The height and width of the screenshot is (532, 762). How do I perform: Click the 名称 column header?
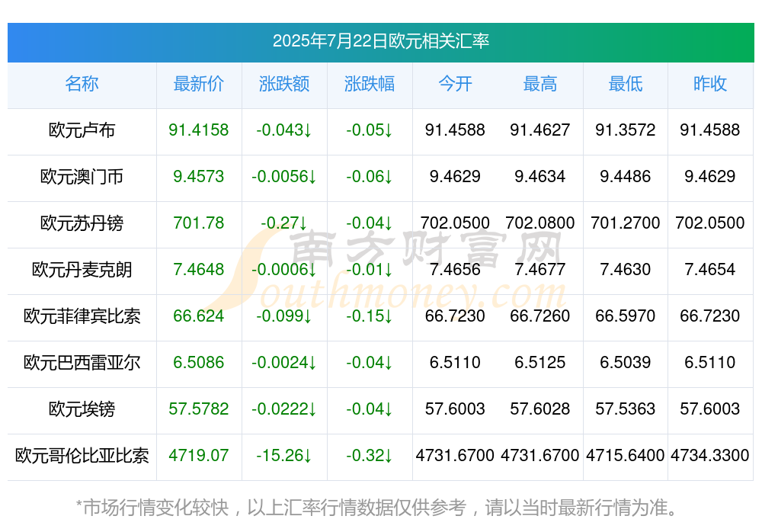82,84
